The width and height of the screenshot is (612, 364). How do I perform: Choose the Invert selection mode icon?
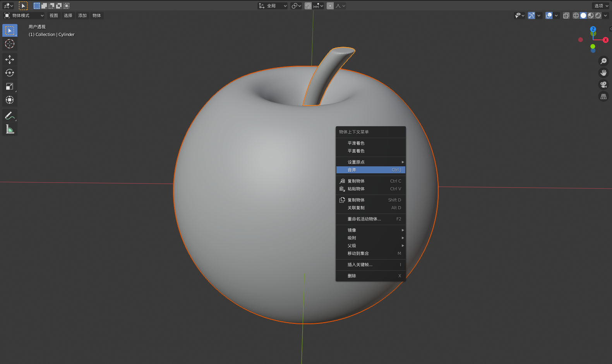59,6
